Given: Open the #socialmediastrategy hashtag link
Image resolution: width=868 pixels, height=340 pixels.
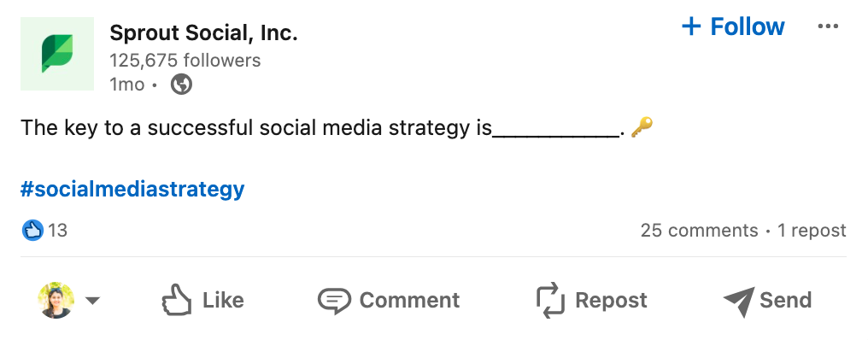Looking at the screenshot, I should point(132,190).
